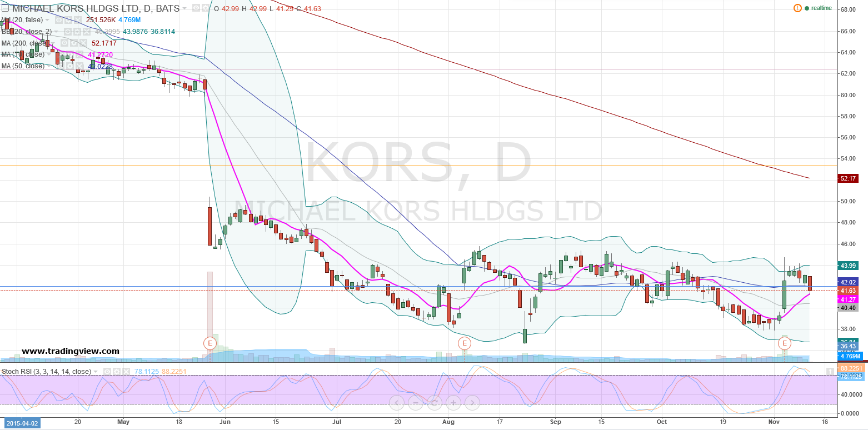Reset the chart view with the circular button

click(x=435, y=403)
